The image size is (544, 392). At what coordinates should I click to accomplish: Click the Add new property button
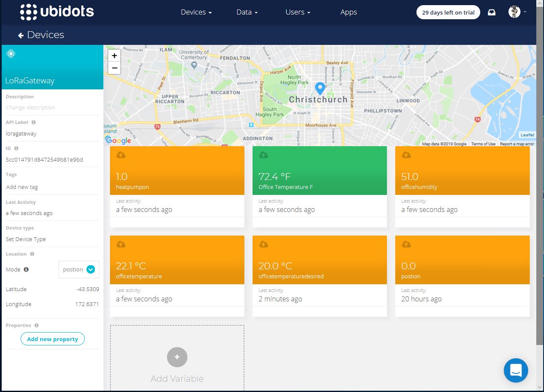point(53,339)
